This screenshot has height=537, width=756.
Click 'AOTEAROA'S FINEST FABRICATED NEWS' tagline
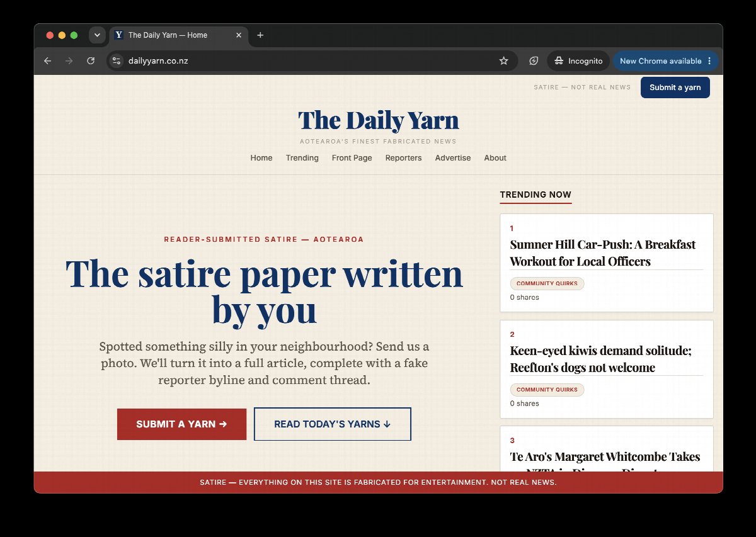coord(378,141)
